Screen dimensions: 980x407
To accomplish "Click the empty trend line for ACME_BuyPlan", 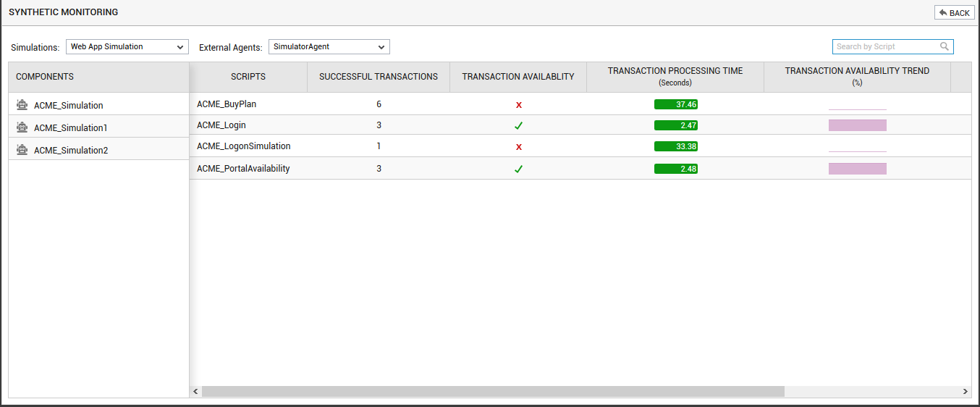I will (x=858, y=109).
